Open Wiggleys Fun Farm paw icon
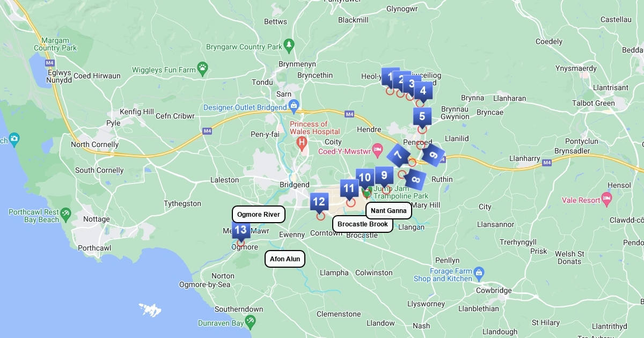644x338 pixels. (202, 67)
